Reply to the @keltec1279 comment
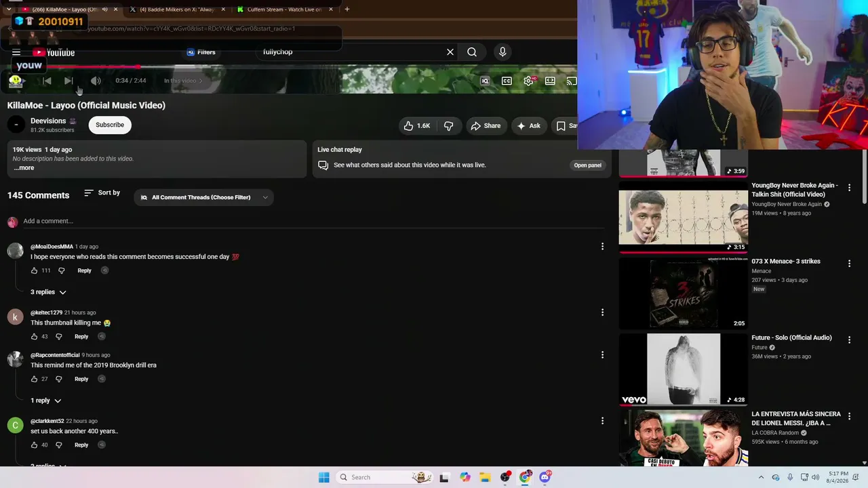868x488 pixels. [x=81, y=337]
